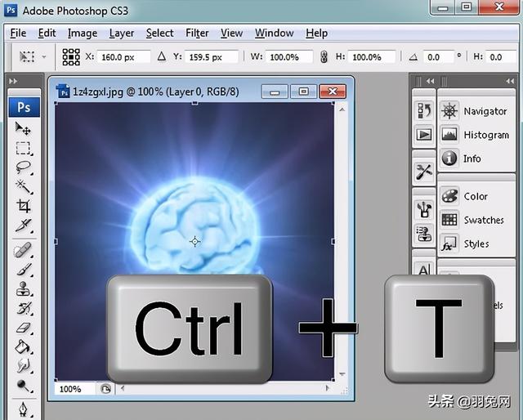The width and height of the screenshot is (523, 420).
Task: Click the Ps logo atop the toolbox
Action: point(24,107)
